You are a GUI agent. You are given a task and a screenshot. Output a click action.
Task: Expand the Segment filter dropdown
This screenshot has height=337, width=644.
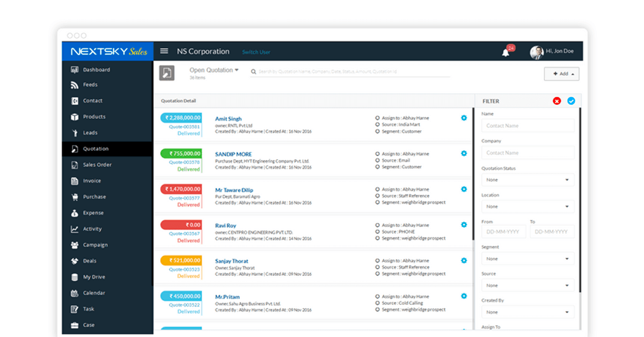(528, 259)
